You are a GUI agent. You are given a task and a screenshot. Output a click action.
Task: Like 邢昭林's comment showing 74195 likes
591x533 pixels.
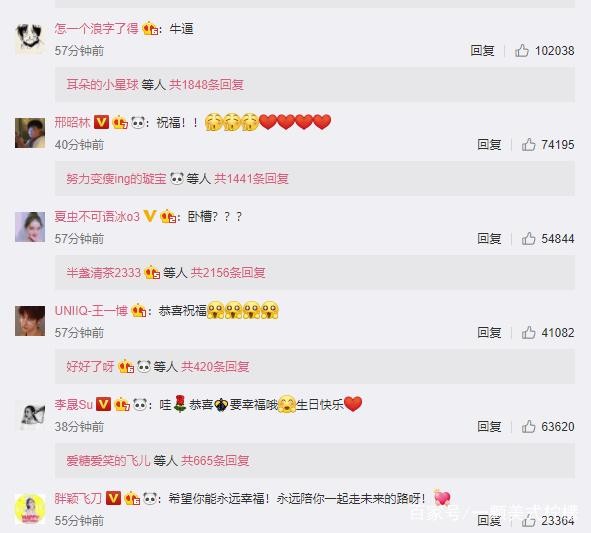coord(528,144)
